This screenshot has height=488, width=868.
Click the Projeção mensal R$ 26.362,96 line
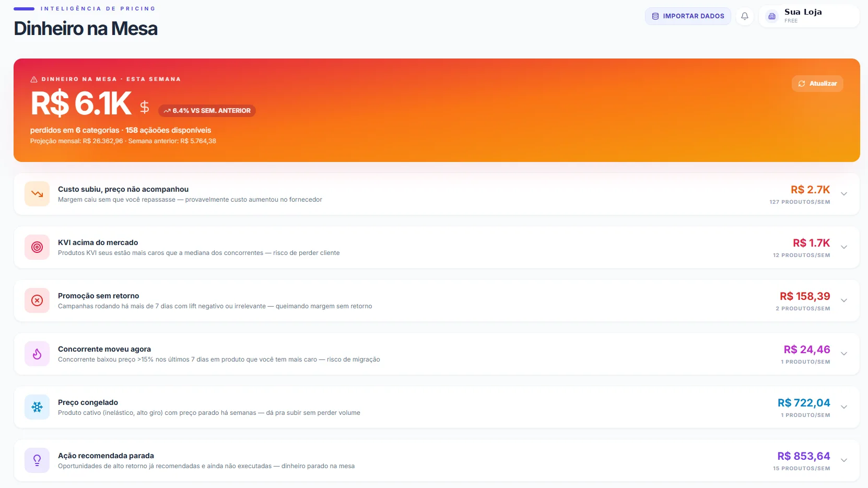pyautogui.click(x=123, y=141)
